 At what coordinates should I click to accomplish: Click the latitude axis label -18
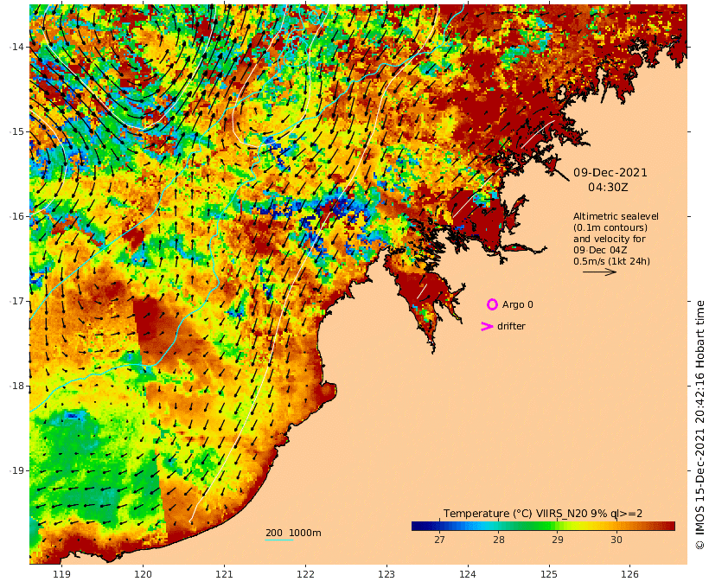[x=17, y=386]
